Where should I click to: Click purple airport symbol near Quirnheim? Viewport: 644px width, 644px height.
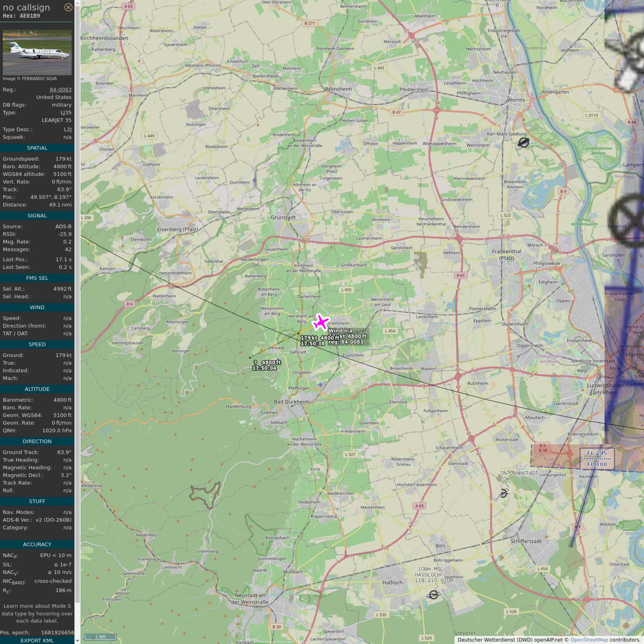click(254, 181)
